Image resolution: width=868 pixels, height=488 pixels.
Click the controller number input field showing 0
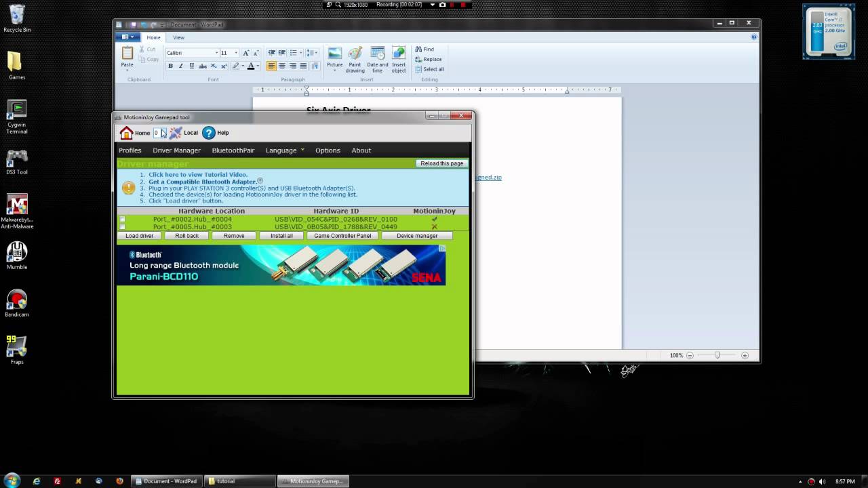tap(159, 133)
